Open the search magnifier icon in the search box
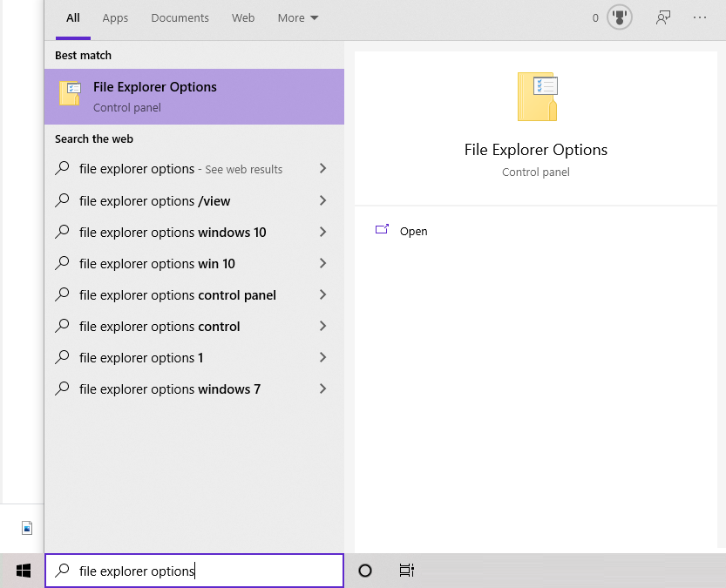The image size is (726, 588). 60,571
